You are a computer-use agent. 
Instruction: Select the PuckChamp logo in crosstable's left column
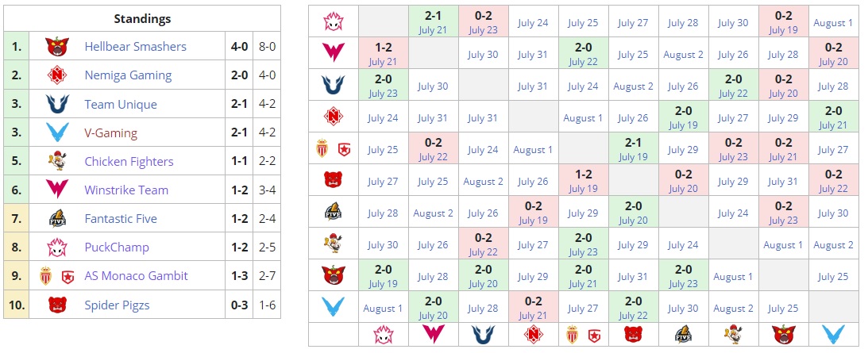tap(333, 22)
